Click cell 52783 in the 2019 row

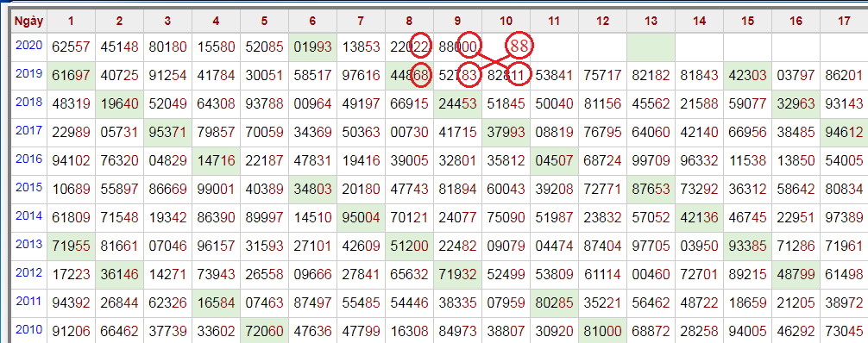tap(457, 76)
